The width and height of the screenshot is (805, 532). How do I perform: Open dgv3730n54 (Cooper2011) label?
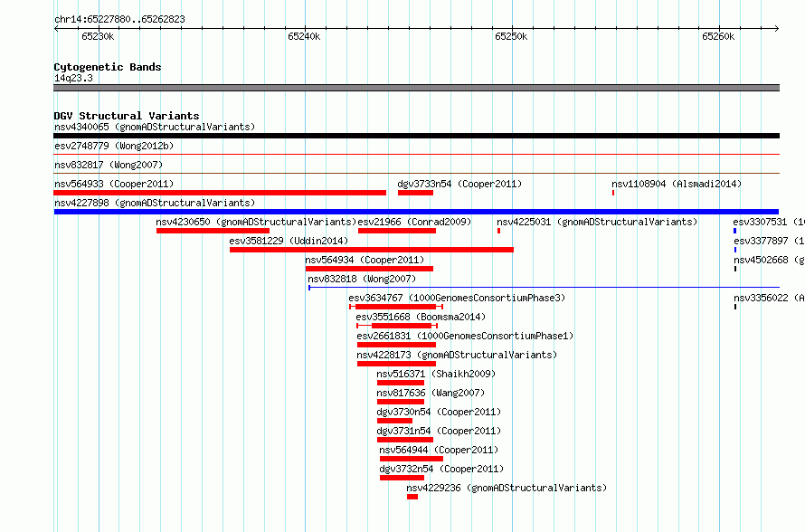pos(439,412)
